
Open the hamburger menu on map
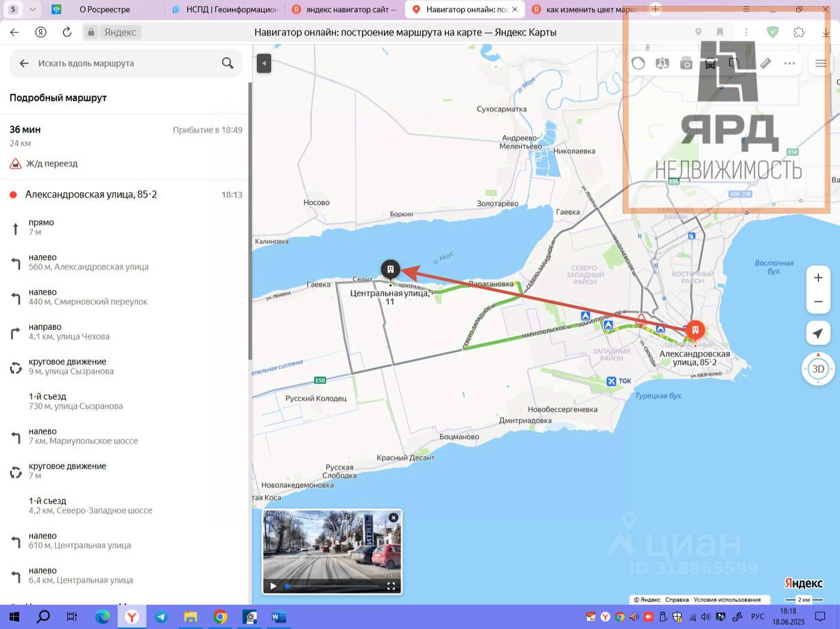tap(821, 63)
